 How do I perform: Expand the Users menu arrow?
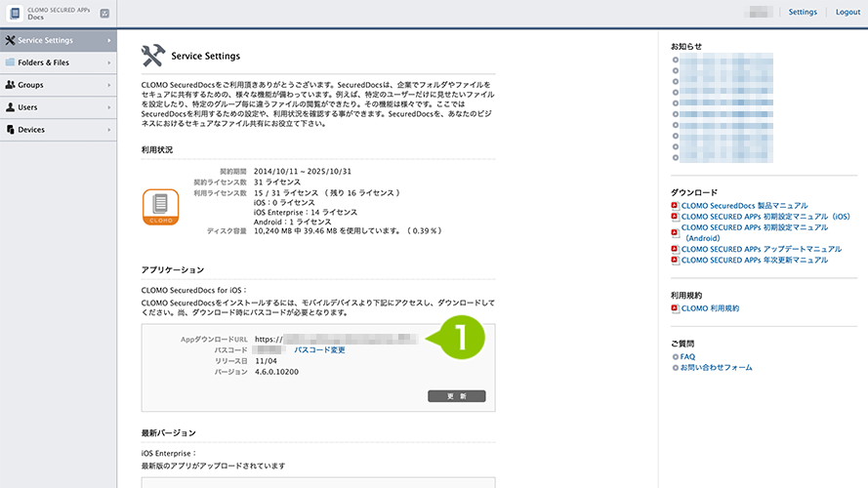[109, 107]
